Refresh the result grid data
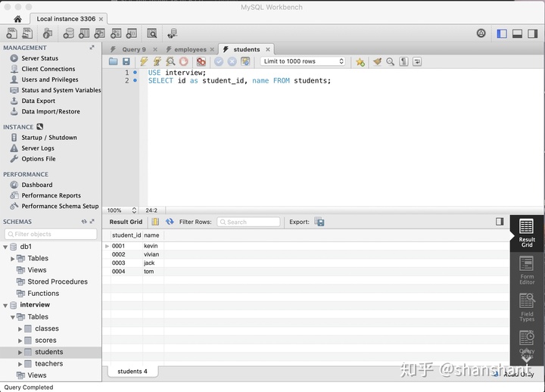 pos(170,222)
